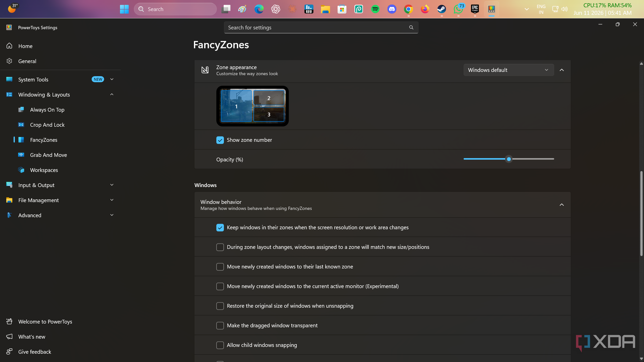
Task: Open the Windows default appearance dropdown
Action: pyautogui.click(x=509, y=70)
